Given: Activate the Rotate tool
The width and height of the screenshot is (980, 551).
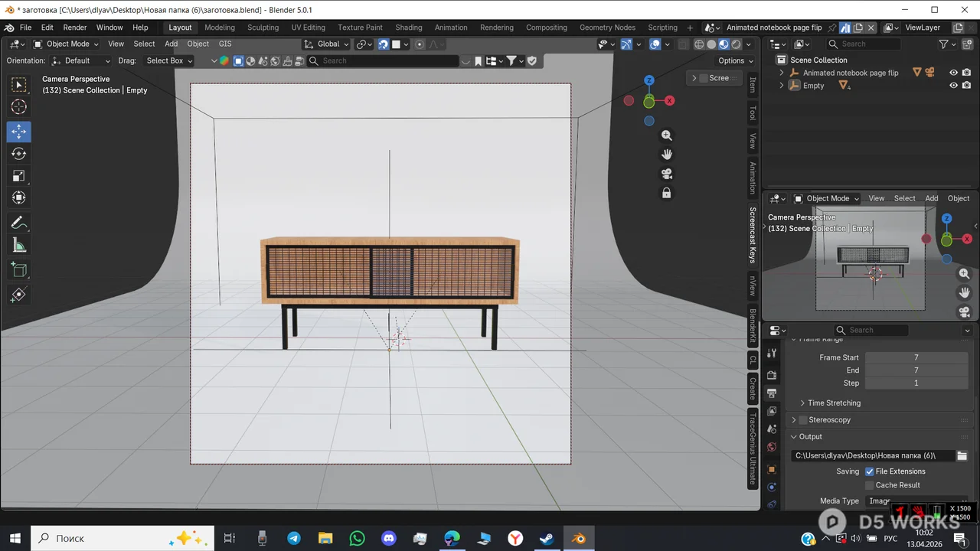Looking at the screenshot, I should pyautogui.click(x=19, y=154).
